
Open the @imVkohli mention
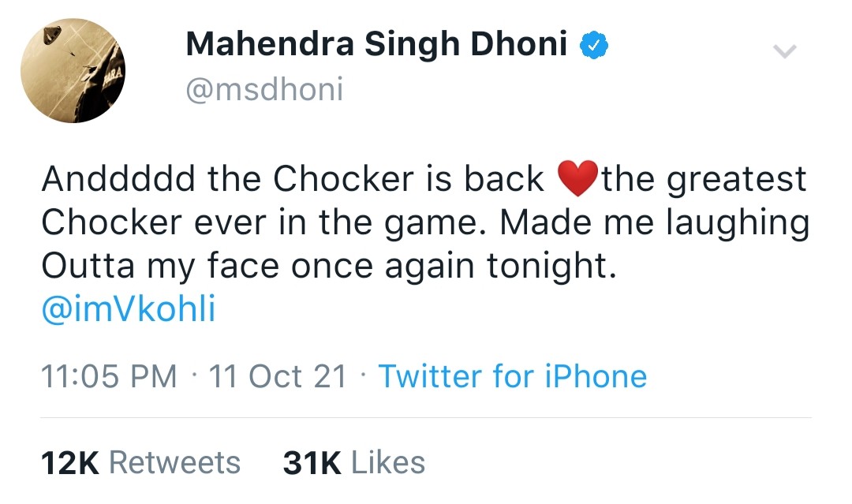129,309
